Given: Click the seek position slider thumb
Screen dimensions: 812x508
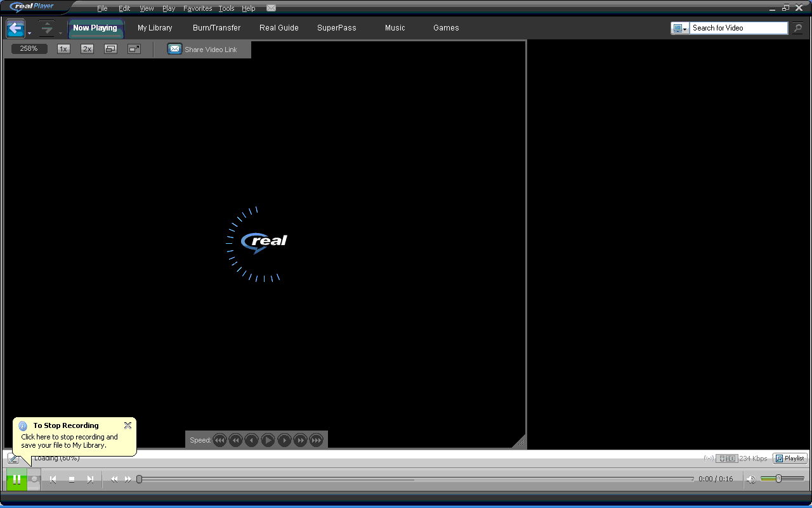Looking at the screenshot, I should click(x=140, y=479).
